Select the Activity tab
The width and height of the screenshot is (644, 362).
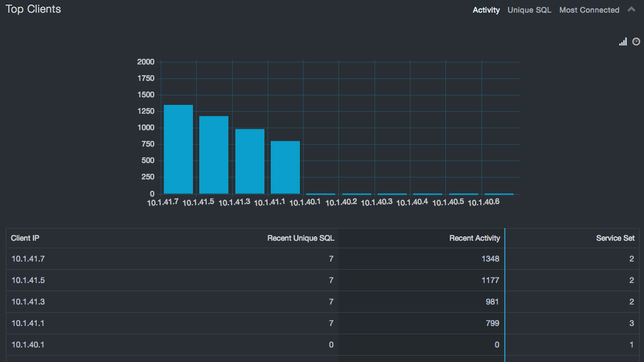(486, 10)
